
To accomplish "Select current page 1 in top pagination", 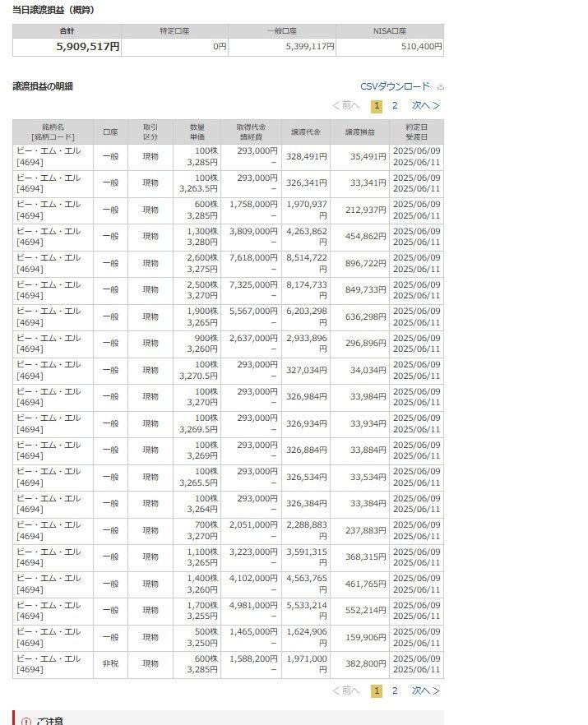I will pos(377,105).
